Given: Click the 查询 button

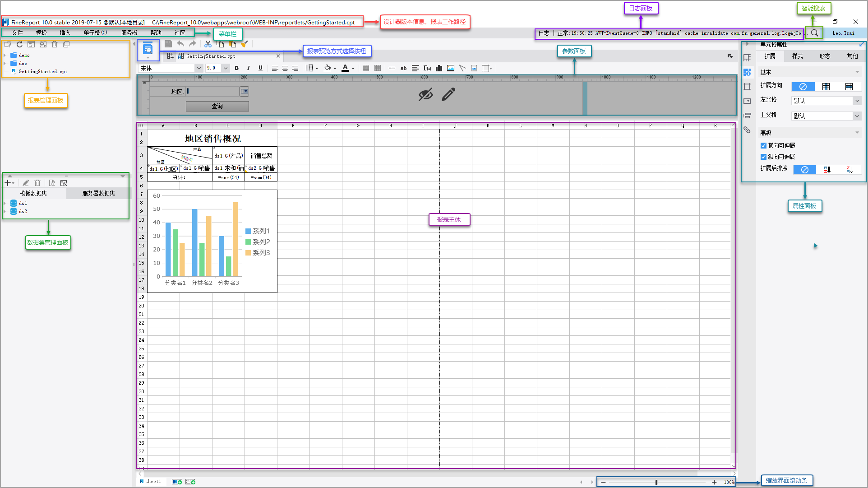Looking at the screenshot, I should click(217, 106).
